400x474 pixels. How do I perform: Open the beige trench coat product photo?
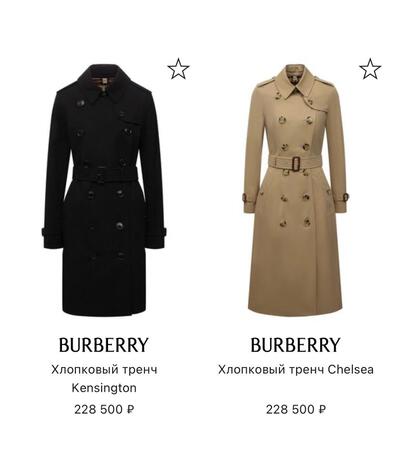click(x=296, y=190)
